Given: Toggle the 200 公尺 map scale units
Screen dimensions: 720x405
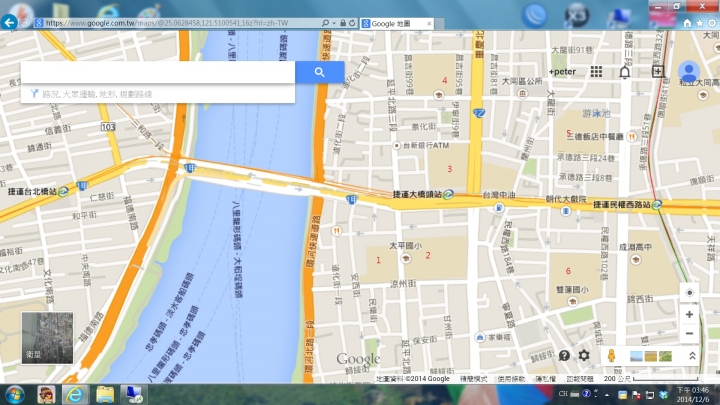Looking at the screenshot, I should [651, 379].
